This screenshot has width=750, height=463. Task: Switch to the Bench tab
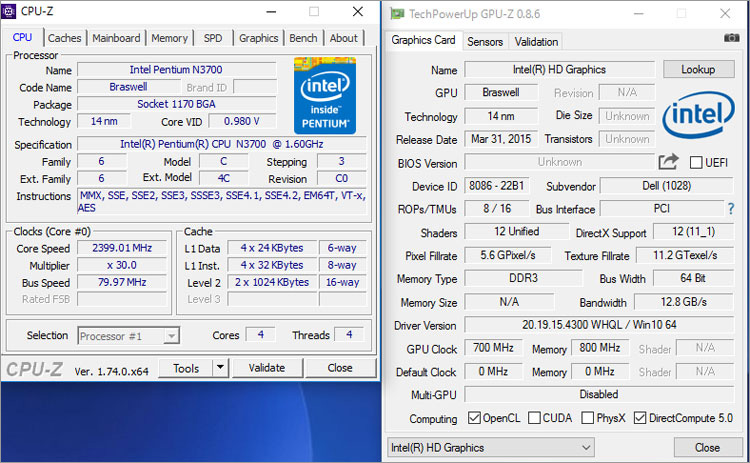click(x=303, y=38)
